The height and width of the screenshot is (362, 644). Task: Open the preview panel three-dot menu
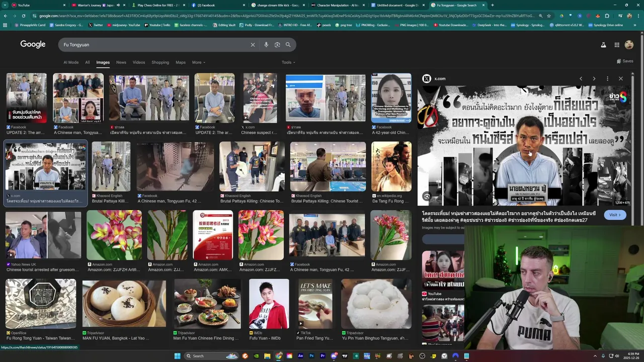[607, 78]
